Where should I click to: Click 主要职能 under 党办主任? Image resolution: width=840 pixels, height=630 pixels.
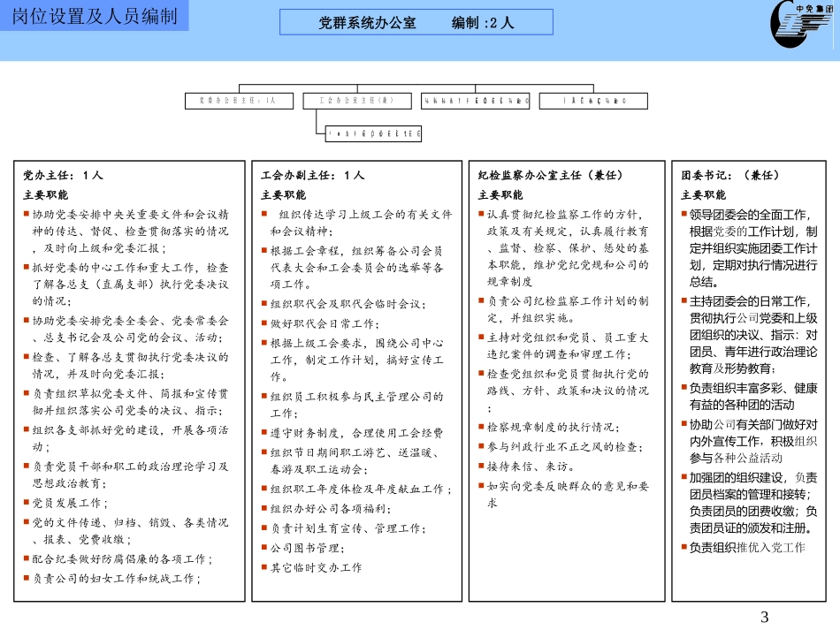point(45,195)
